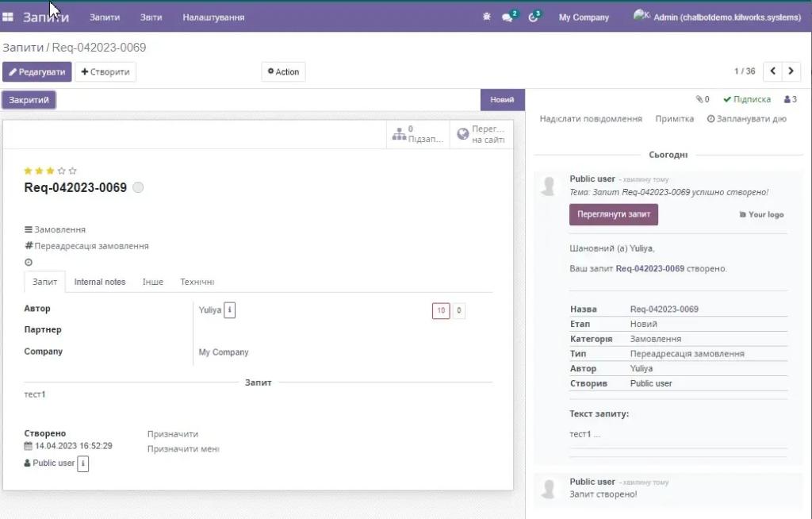Open the followers icon showing 3
The image size is (812, 519).
tap(787, 98)
